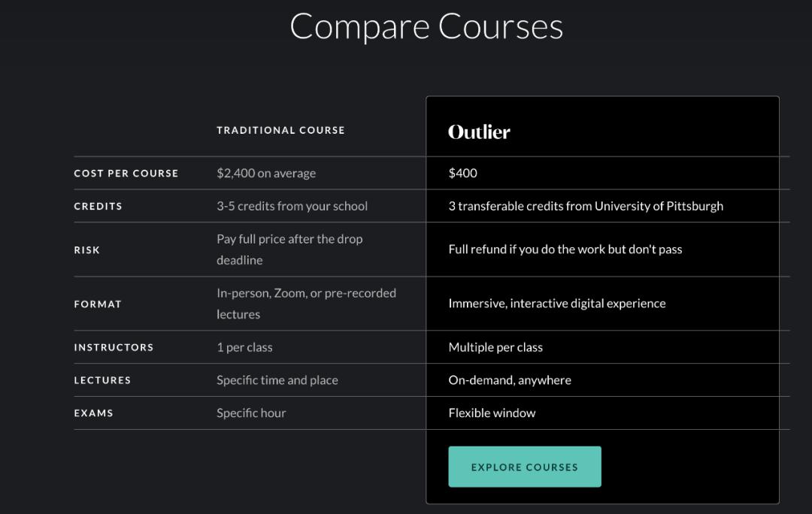Click the Exams row label
812x514 pixels.
coord(93,413)
